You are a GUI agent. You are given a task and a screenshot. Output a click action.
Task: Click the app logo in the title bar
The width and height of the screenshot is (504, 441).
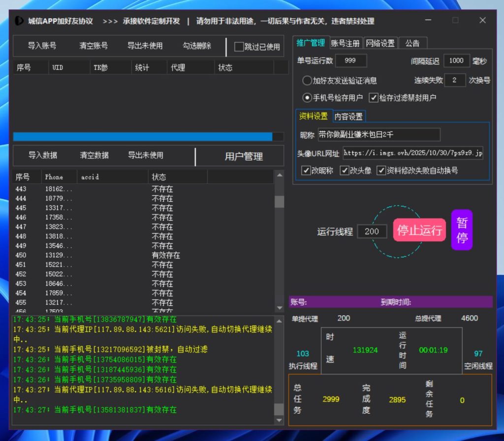19,21
